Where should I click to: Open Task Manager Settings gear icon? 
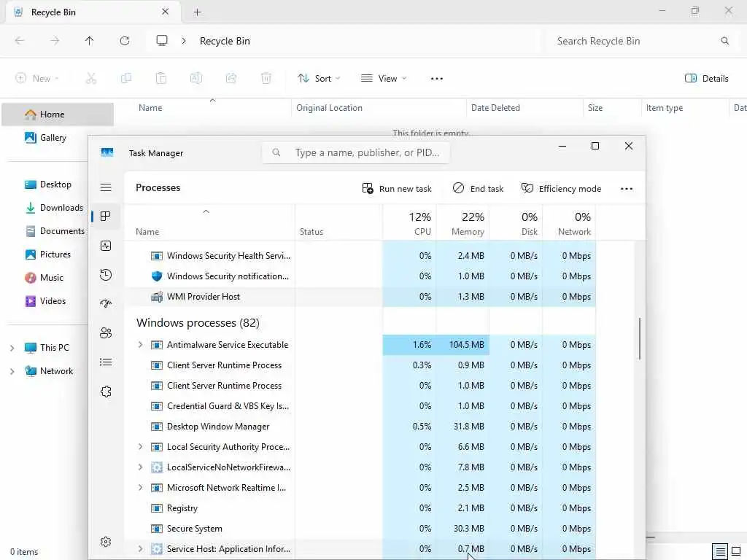pyautogui.click(x=106, y=542)
